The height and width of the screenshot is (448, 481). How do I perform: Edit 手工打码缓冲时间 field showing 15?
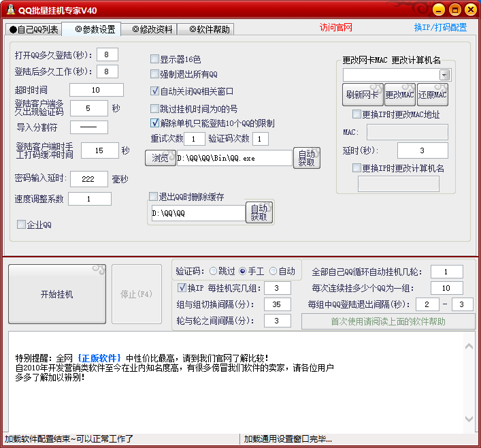coord(100,150)
